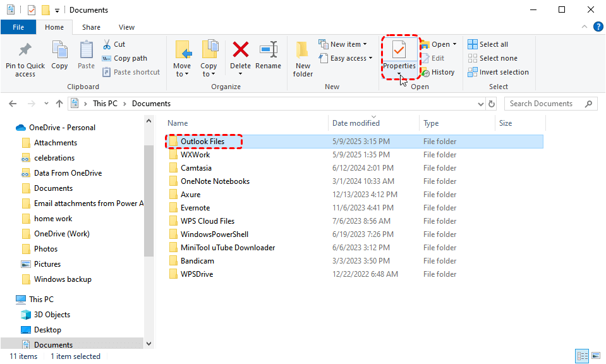Collapse the ribbon with chevron
This screenshot has height=364, width=606.
point(585,27)
